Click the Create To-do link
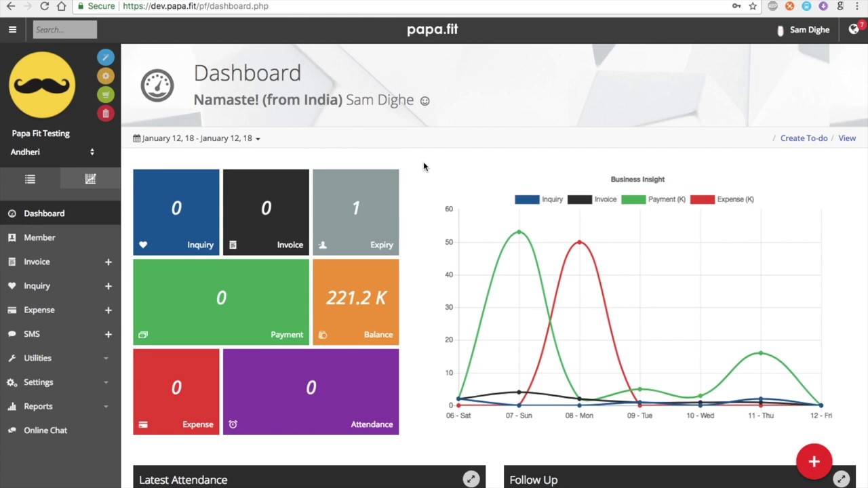 (x=804, y=138)
